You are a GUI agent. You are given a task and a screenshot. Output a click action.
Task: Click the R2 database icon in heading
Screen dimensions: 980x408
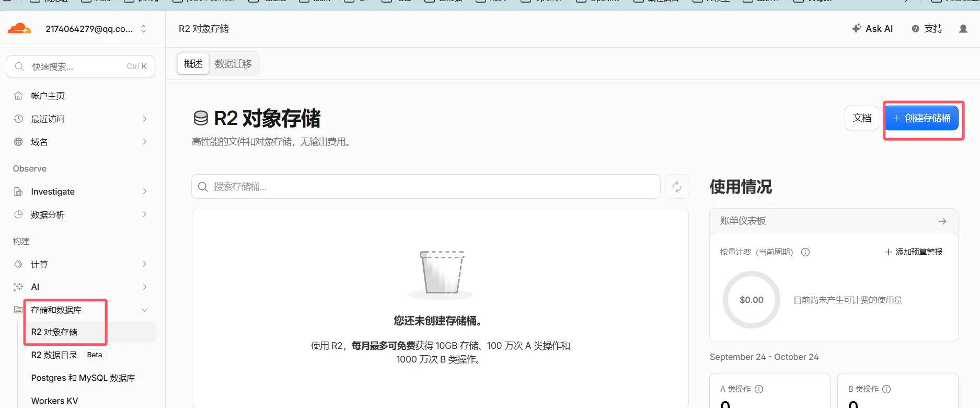[x=201, y=118]
